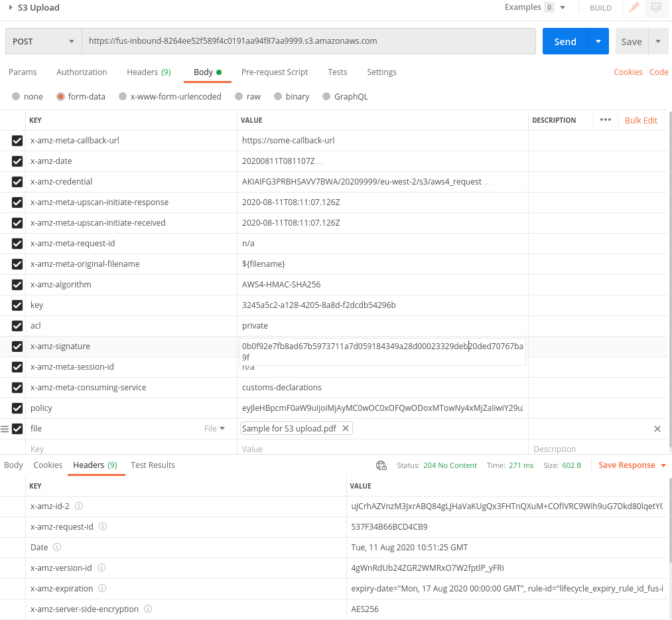Click the Send button
672x620 pixels.
566,41
